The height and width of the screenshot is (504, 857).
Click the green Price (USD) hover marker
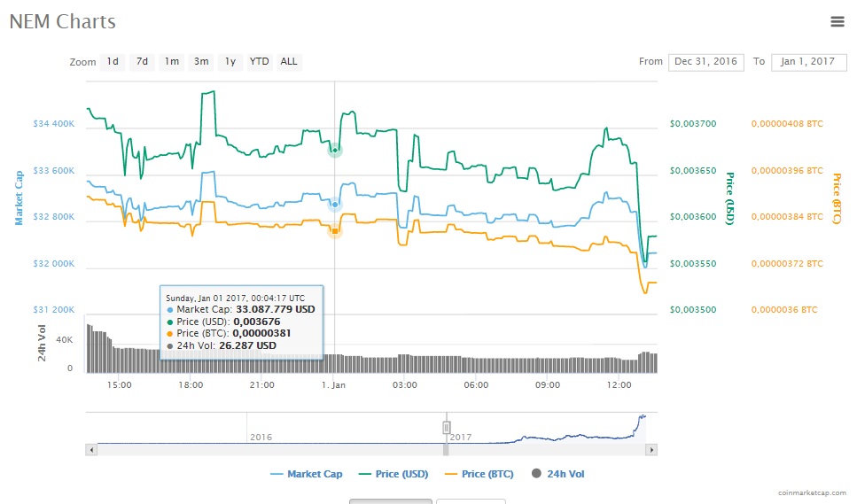pyautogui.click(x=335, y=150)
